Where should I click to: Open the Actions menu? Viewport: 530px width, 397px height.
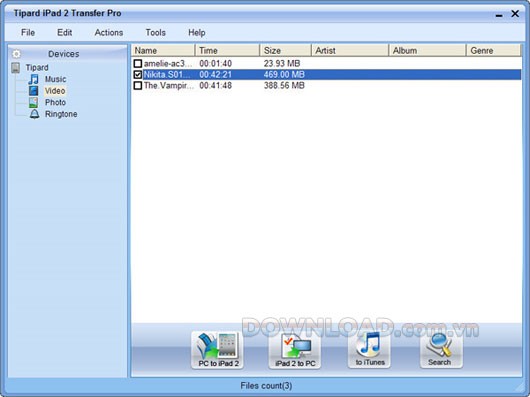pyautogui.click(x=109, y=32)
